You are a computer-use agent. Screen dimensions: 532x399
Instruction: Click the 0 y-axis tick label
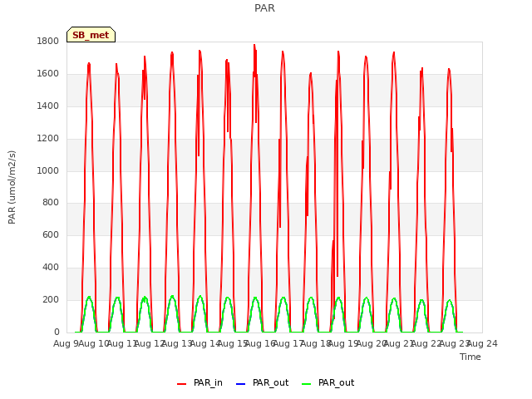tap(57, 332)
